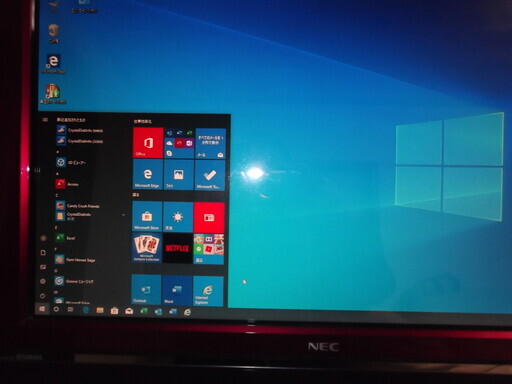The width and height of the screenshot is (512, 384).
Task: Open the Weather (天気) sun tile
Action: (178, 217)
